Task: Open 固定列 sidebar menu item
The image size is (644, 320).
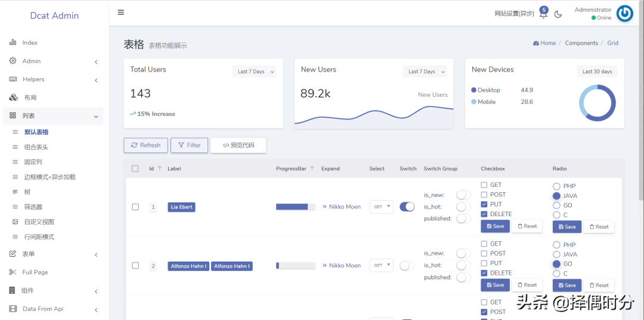Action: point(33,162)
